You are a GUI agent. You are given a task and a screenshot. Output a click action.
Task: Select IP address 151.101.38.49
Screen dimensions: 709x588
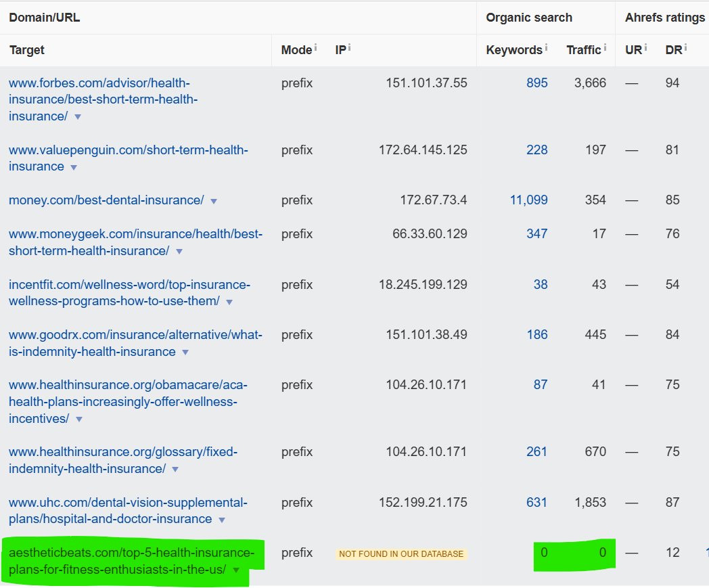(426, 335)
